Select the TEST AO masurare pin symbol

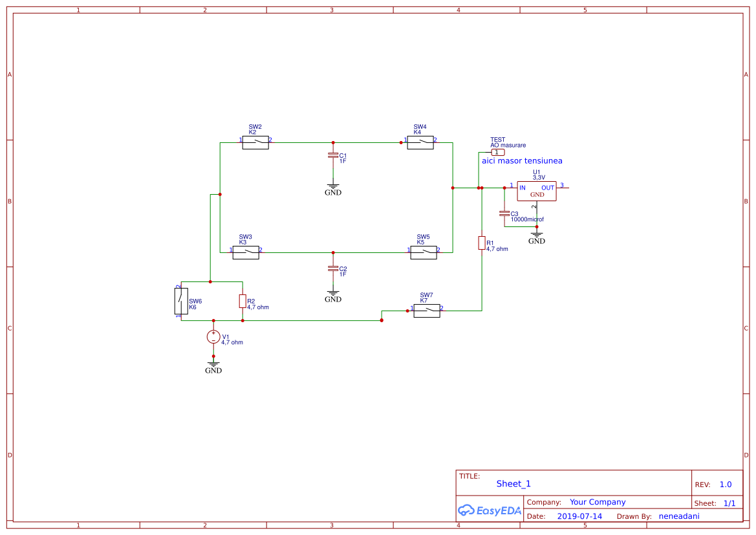coord(497,151)
